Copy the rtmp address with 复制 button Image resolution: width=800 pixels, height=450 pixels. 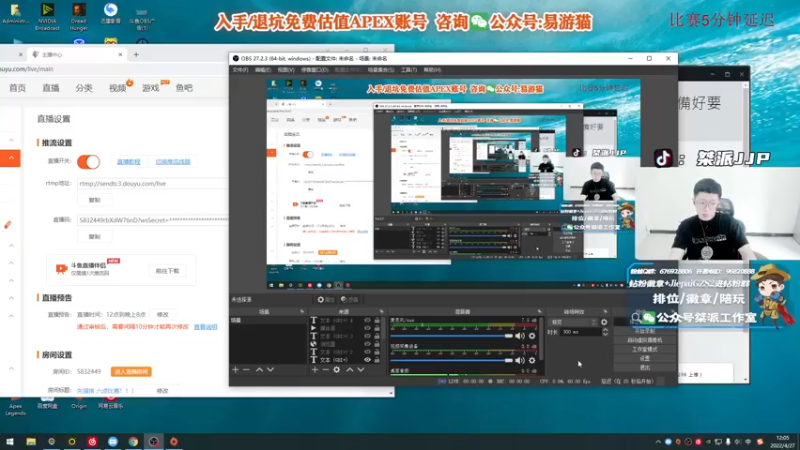tap(94, 200)
